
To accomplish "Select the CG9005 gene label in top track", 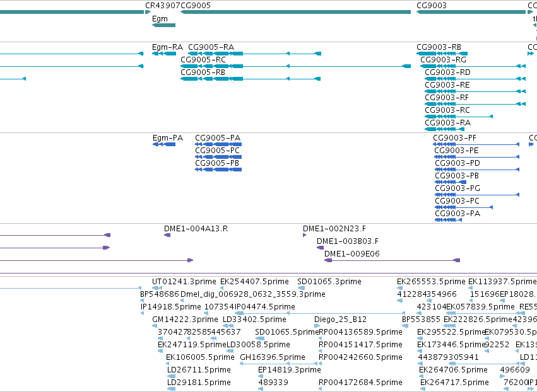I will [196, 6].
